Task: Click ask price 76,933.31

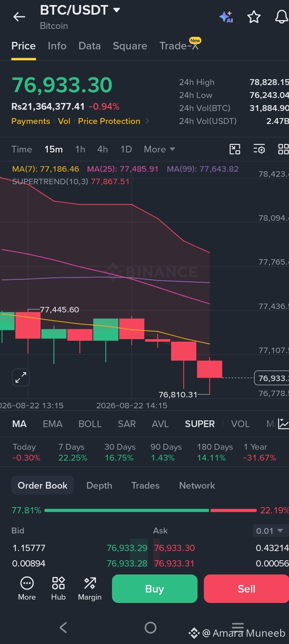Action: (174, 564)
